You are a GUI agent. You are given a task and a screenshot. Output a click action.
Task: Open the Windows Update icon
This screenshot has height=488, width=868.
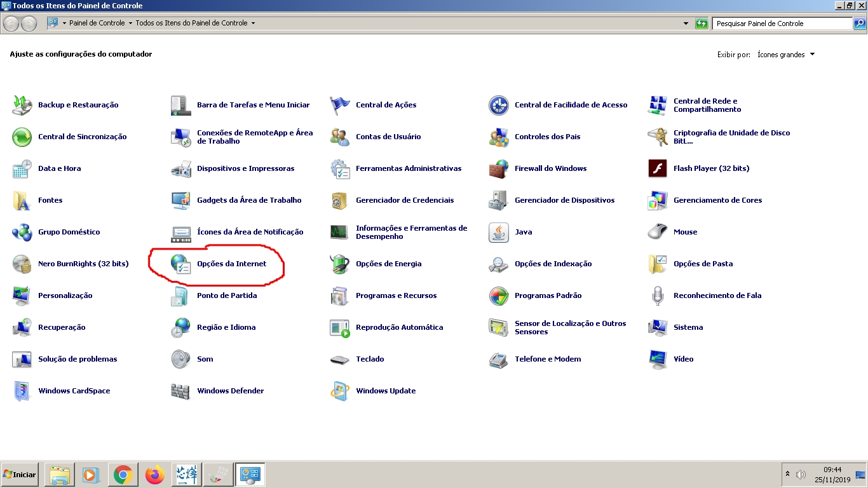pos(340,391)
